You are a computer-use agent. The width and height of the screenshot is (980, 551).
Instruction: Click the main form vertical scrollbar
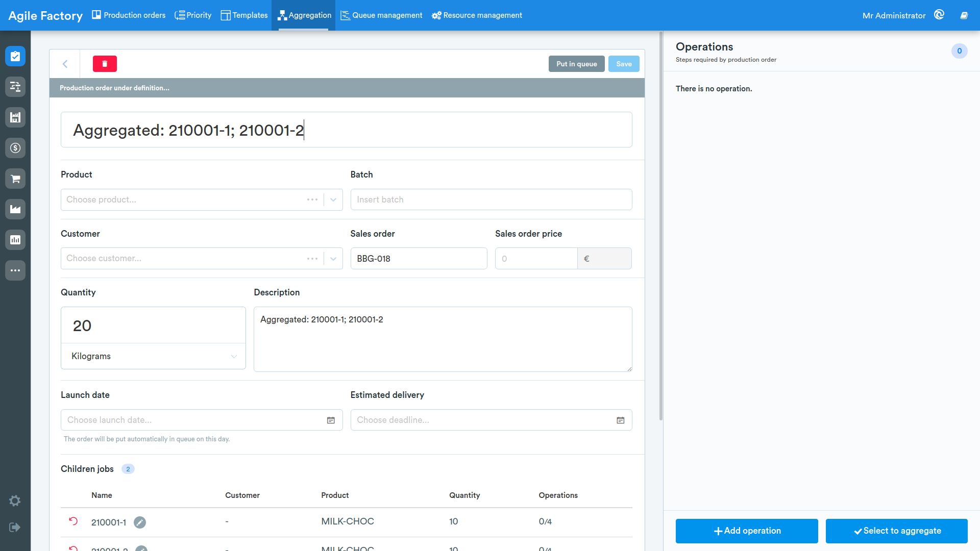pyautogui.click(x=661, y=227)
